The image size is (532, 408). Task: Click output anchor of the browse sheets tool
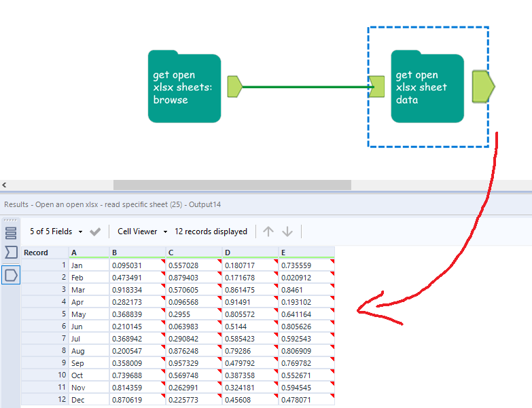coord(234,86)
